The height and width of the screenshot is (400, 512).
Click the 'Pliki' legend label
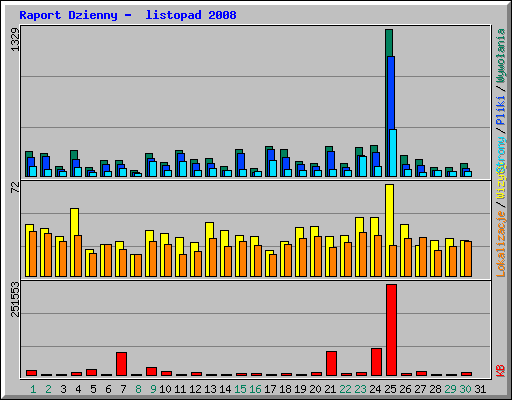pos(501,110)
